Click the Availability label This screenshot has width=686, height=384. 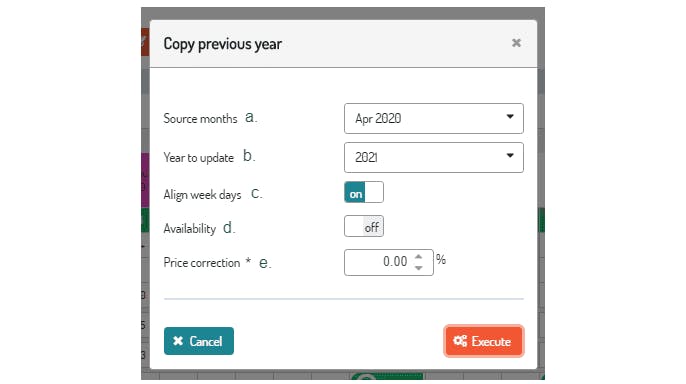click(189, 228)
